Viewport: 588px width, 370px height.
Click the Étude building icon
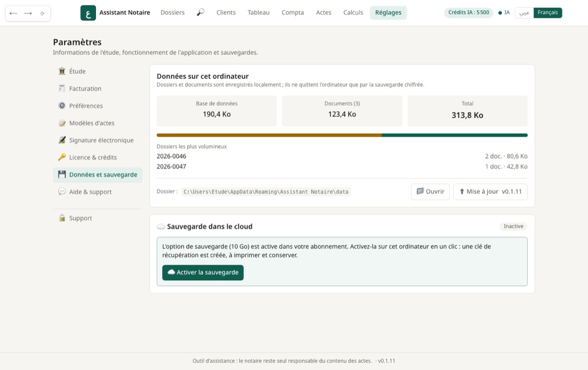(x=62, y=72)
